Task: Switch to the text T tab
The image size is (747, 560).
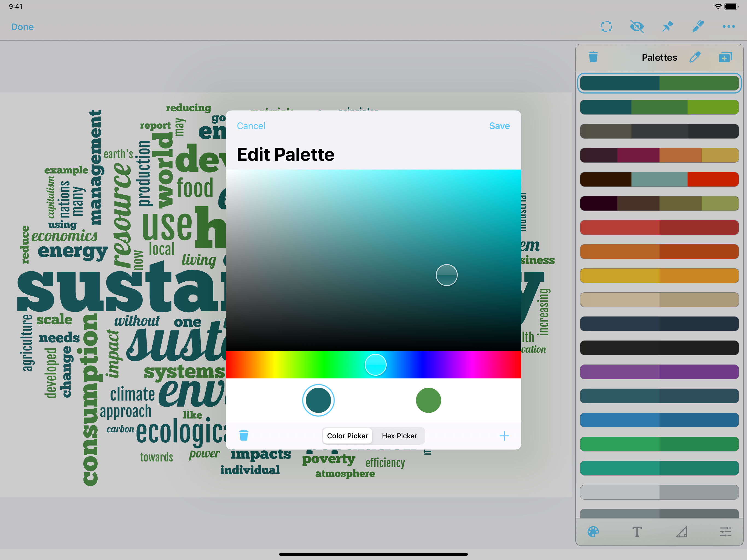Action: [x=637, y=532]
